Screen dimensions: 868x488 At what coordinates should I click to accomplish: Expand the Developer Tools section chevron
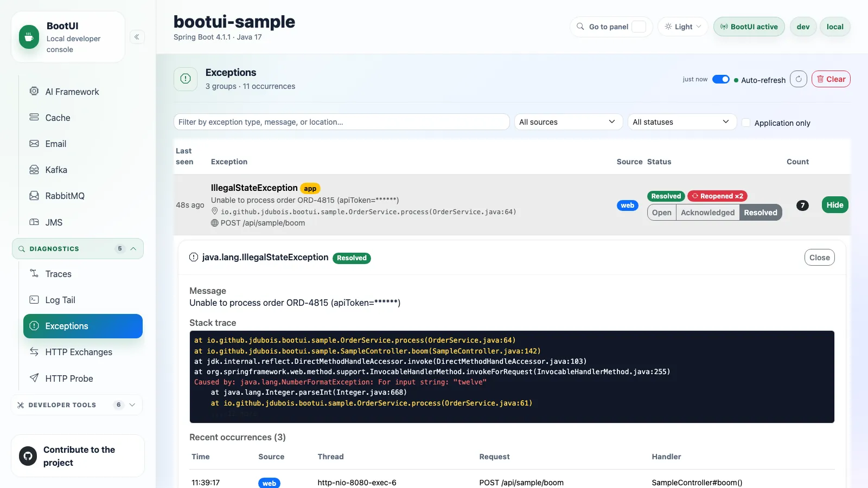click(132, 405)
